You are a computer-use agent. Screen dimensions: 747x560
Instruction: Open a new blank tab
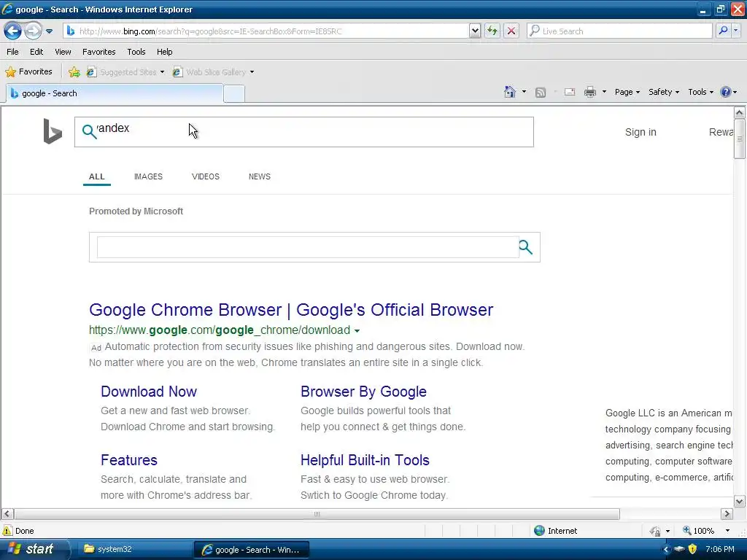[234, 94]
